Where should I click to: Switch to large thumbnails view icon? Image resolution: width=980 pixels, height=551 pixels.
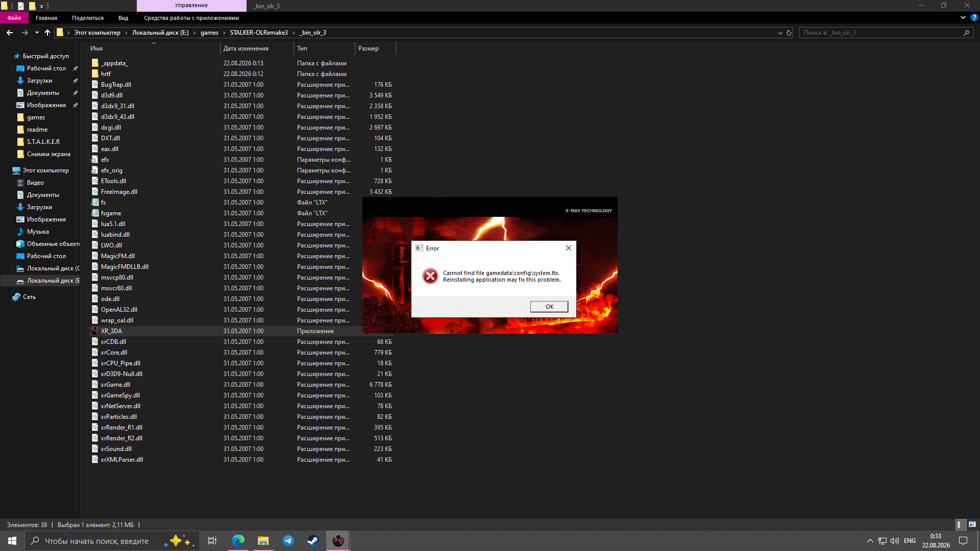(972, 524)
